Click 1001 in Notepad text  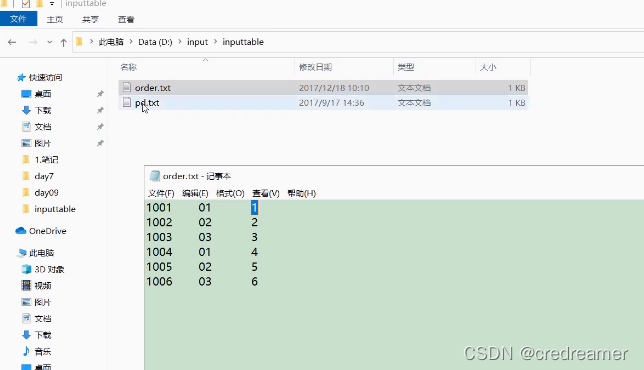coord(159,207)
